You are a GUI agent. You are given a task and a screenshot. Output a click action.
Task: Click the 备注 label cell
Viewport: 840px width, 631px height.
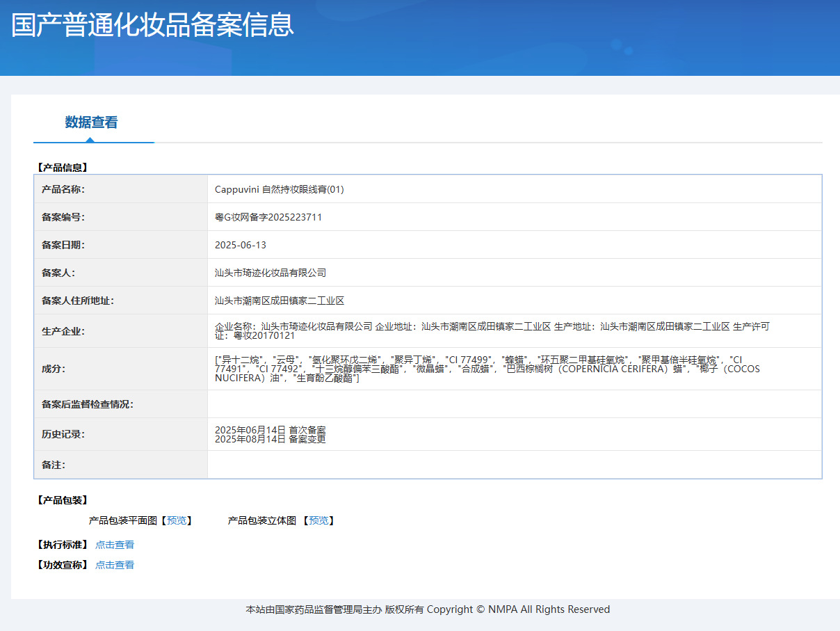121,465
